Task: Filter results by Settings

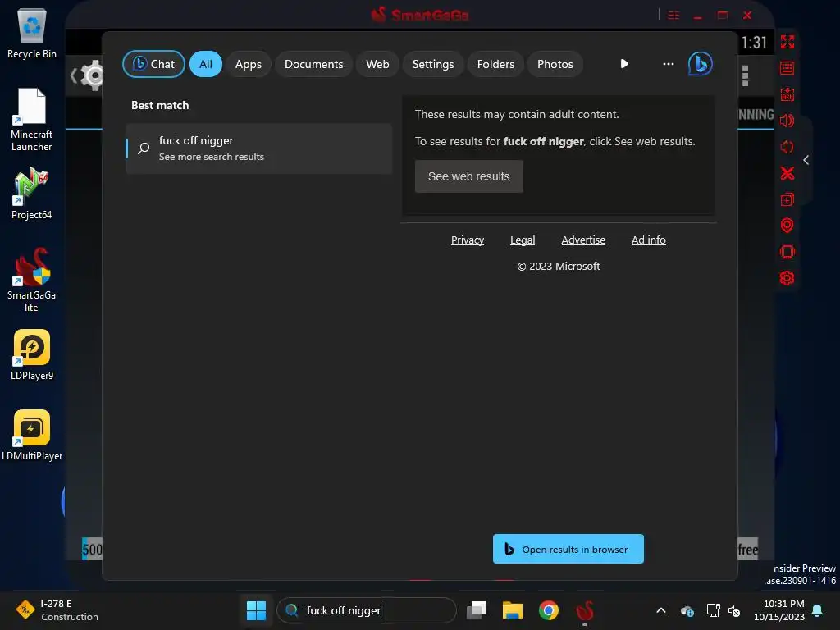Action: 433,64
